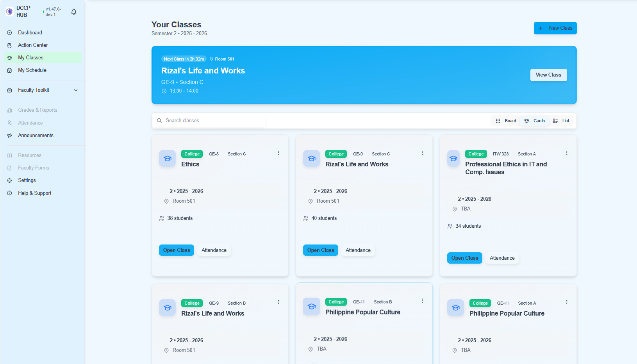Open Attendance for Professional Ethics in IT
Viewport: 637px width, 364px height.
point(502,258)
